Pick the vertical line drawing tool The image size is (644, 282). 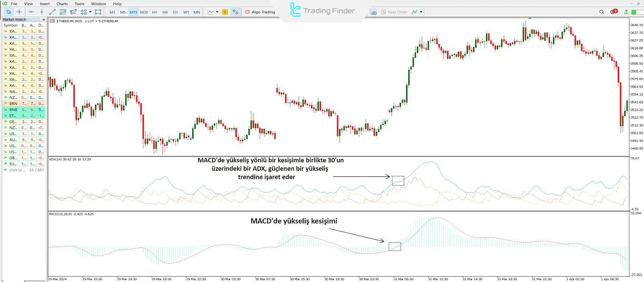pyautogui.click(x=42, y=12)
